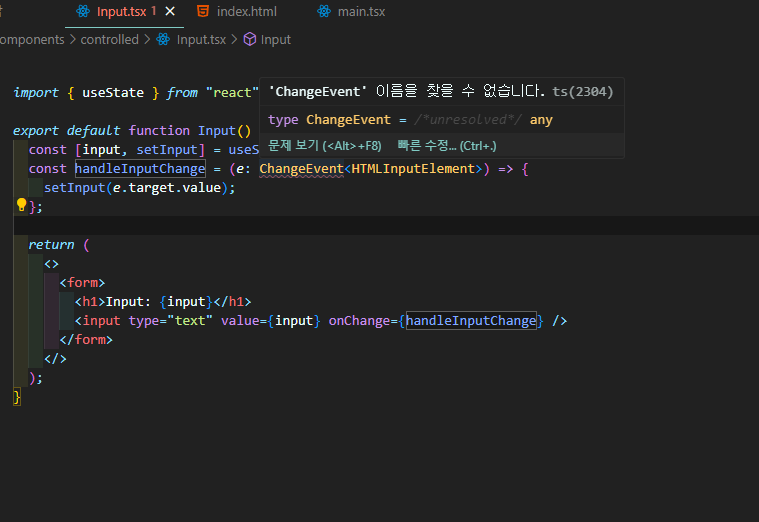Viewport: 759px width, 522px height.
Task: Click the "문제 보기" link in hover popup
Action: (x=324, y=145)
